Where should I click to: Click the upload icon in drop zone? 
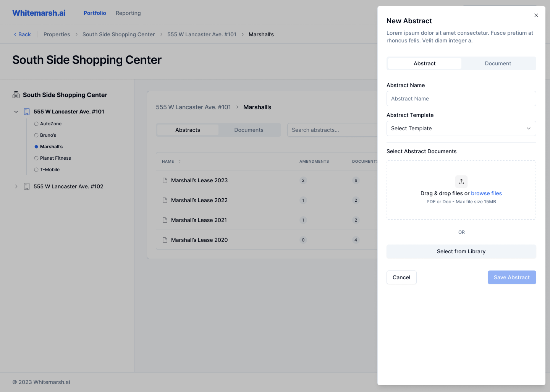(x=461, y=181)
